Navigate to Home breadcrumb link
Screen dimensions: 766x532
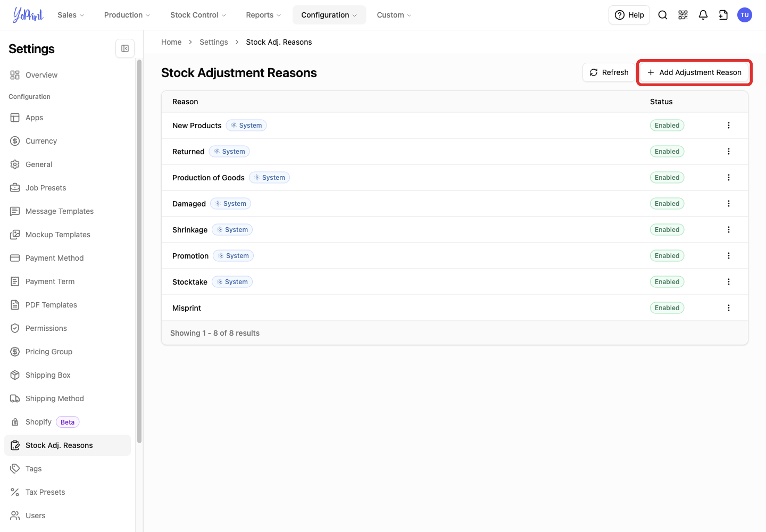(x=171, y=42)
